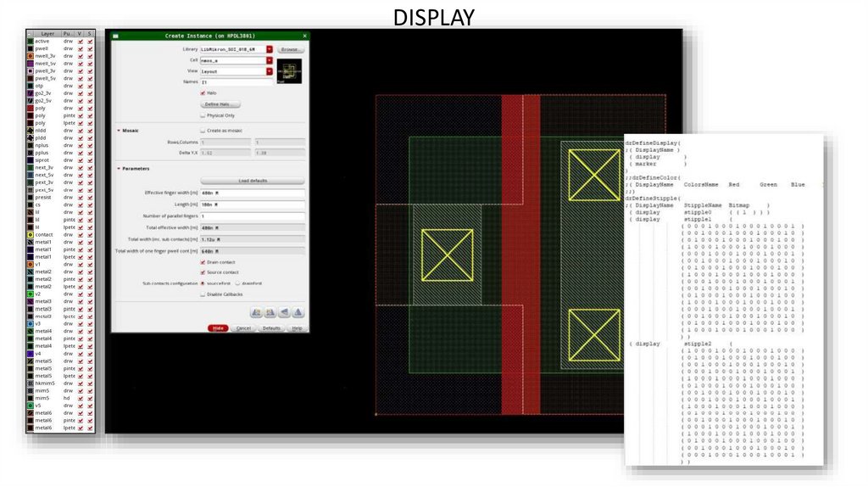Click the S column header
The height and width of the screenshot is (487, 868).
pyautogui.click(x=90, y=34)
